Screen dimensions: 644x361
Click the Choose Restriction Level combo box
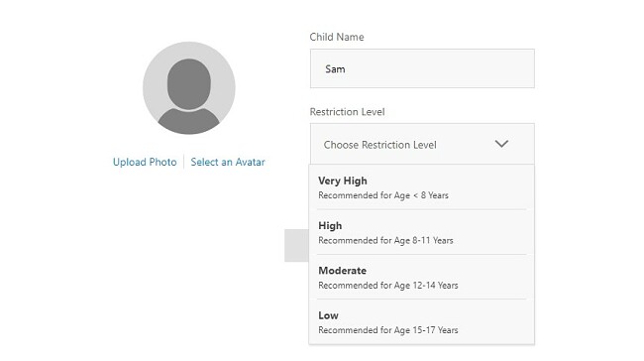tap(422, 144)
